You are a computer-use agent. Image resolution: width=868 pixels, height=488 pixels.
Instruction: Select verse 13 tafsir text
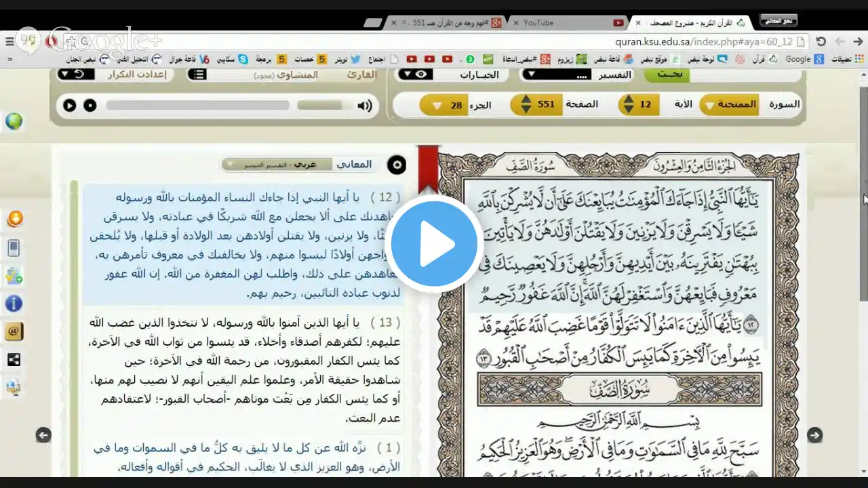[243, 370]
